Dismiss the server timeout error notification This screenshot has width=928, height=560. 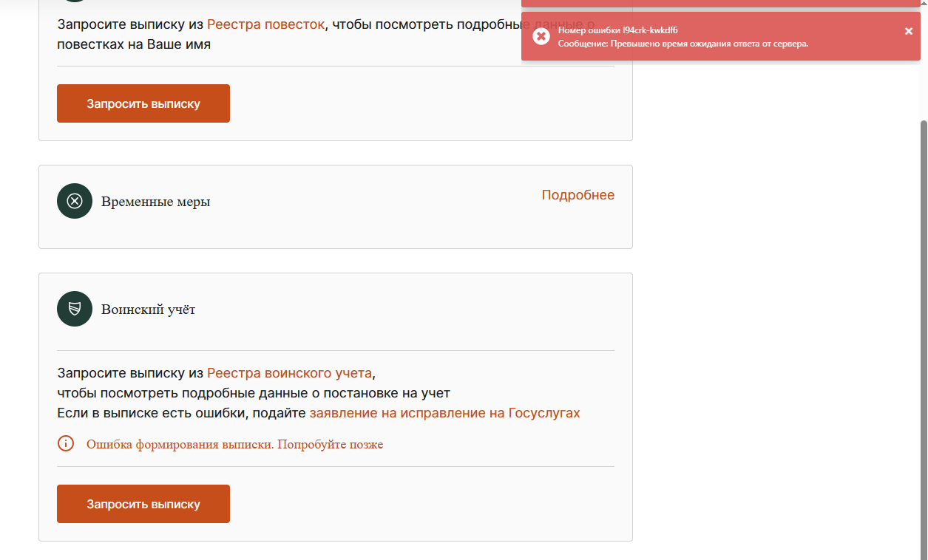tap(909, 31)
